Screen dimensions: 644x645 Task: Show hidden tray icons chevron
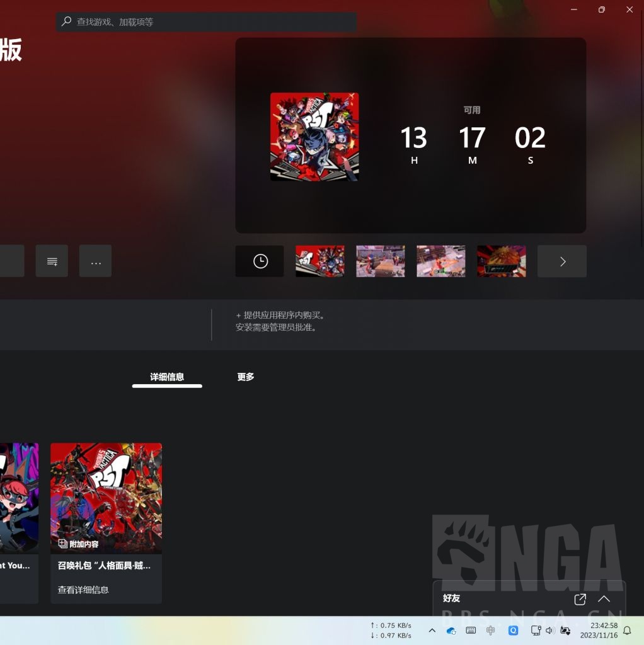[432, 630]
